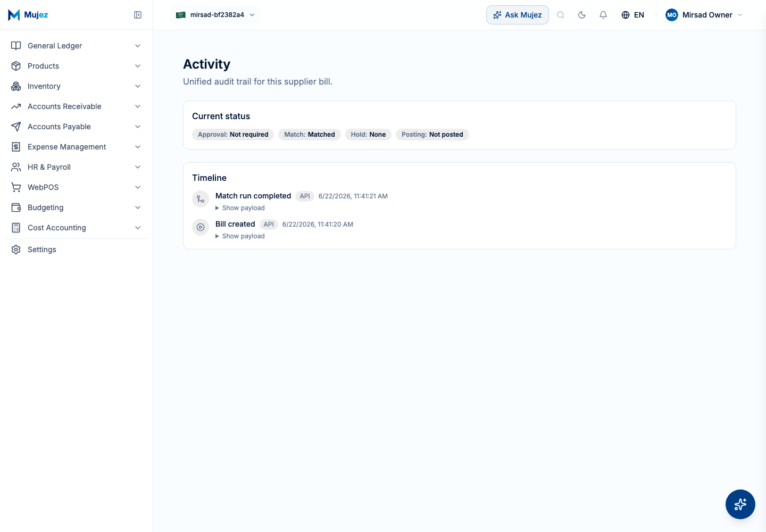The width and height of the screenshot is (766, 532).
Task: Click Match run completed timeline icon
Action: click(x=201, y=199)
